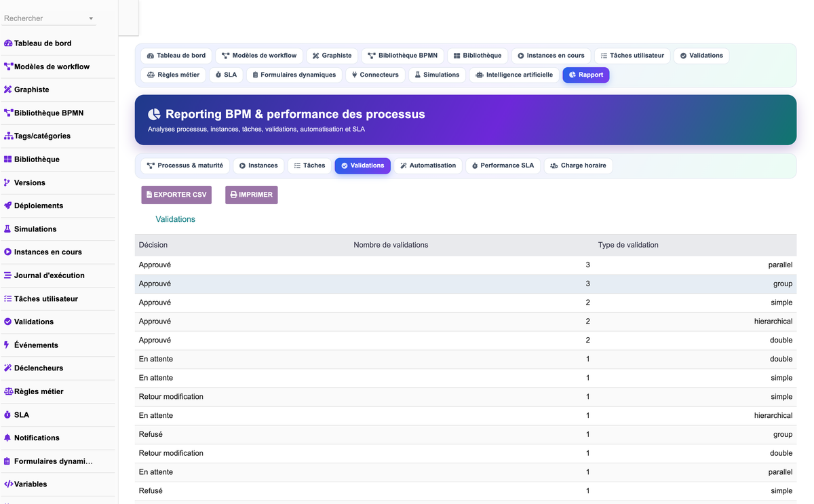Click the SLA sidebar stopwatch icon
814x504 pixels.
tap(7, 414)
